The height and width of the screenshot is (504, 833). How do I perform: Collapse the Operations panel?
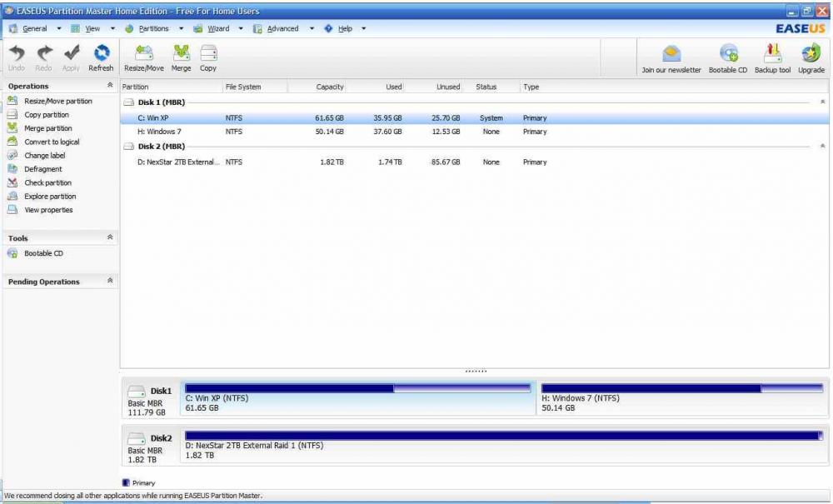[110, 86]
